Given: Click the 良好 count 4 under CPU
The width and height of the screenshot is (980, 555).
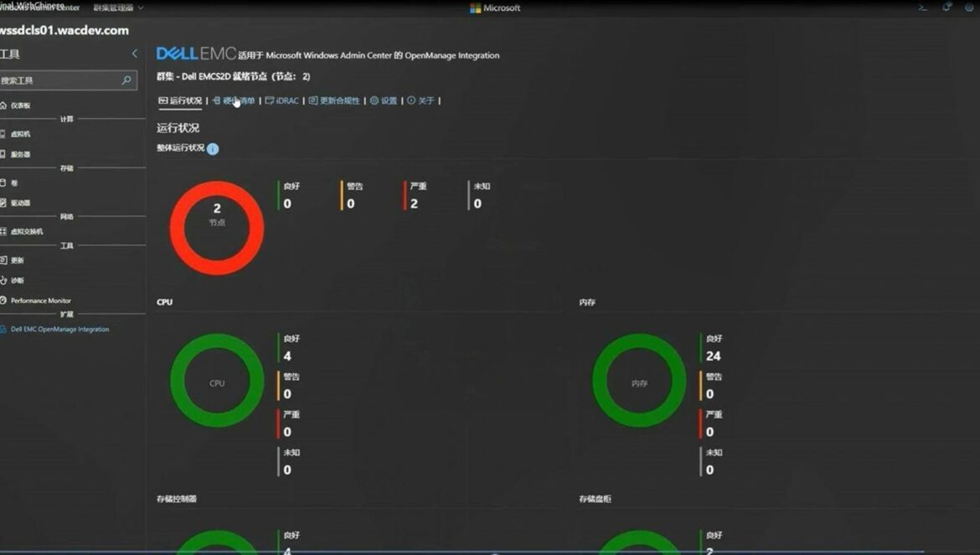Looking at the screenshot, I should (287, 356).
